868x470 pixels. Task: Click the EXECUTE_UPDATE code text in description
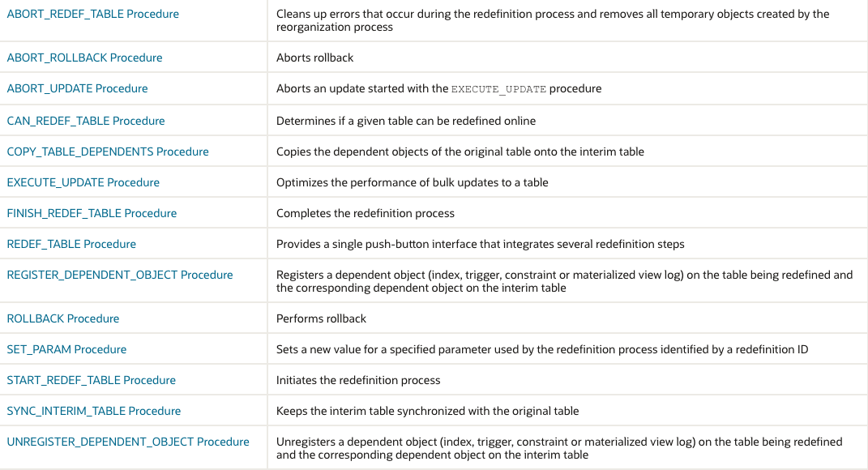point(498,89)
